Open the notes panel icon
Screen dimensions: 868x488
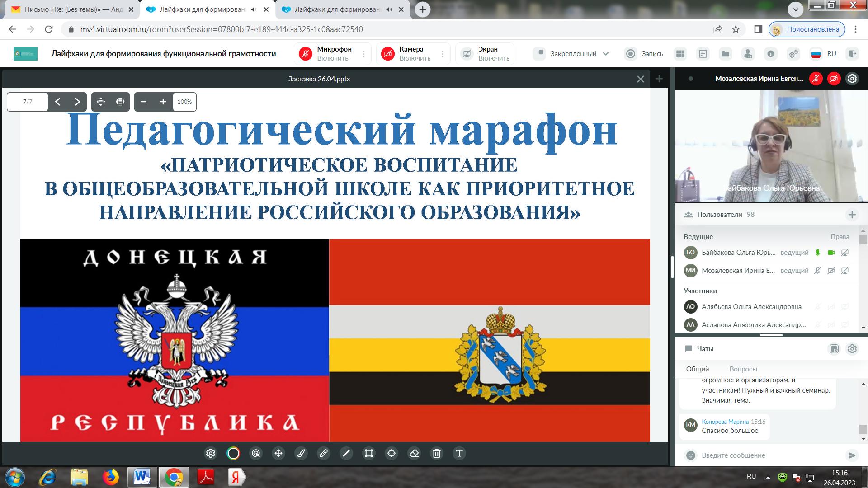(703, 54)
